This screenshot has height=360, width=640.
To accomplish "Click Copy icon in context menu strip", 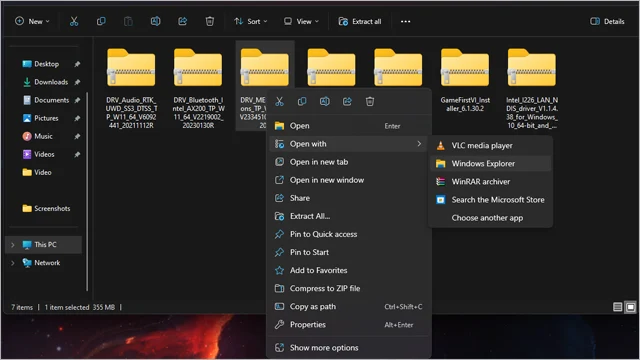I will pos(302,101).
